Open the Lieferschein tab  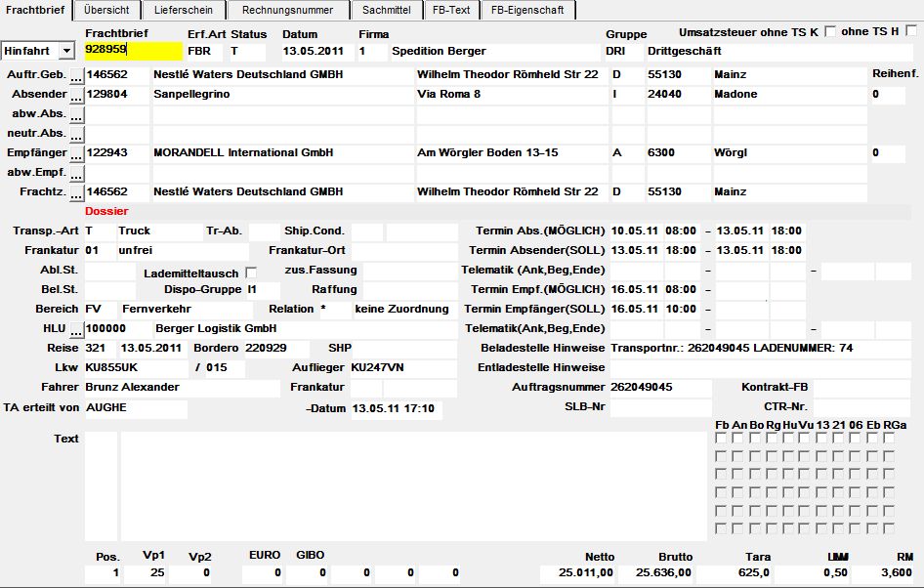[x=184, y=10]
